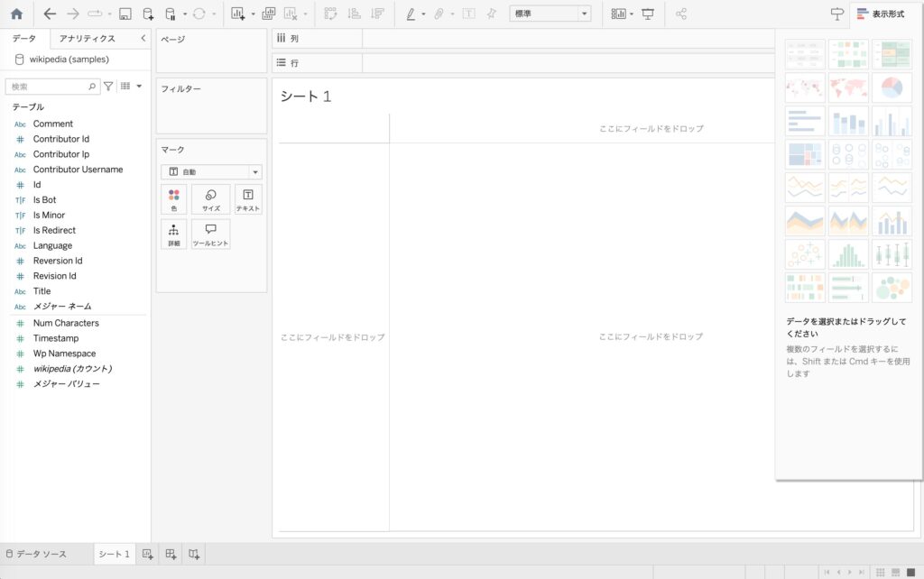The image size is (924, 579).
Task: Click the new dashboard icon at bottom
Action: click(171, 554)
